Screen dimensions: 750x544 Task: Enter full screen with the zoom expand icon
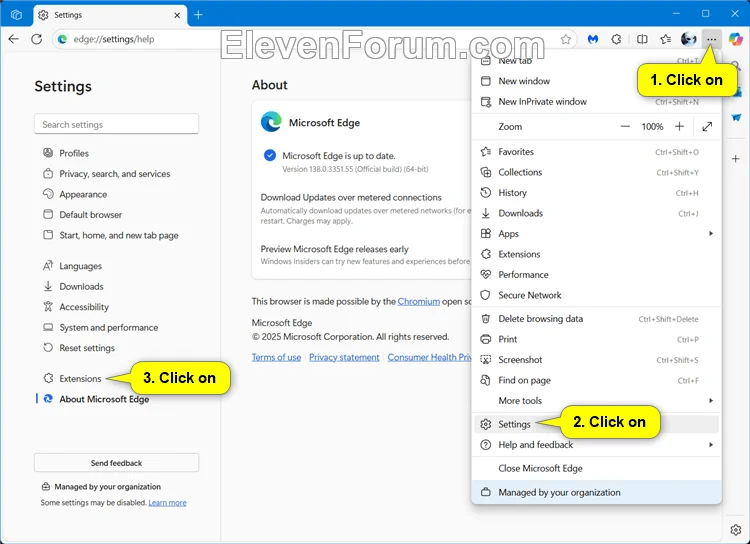pos(707,127)
